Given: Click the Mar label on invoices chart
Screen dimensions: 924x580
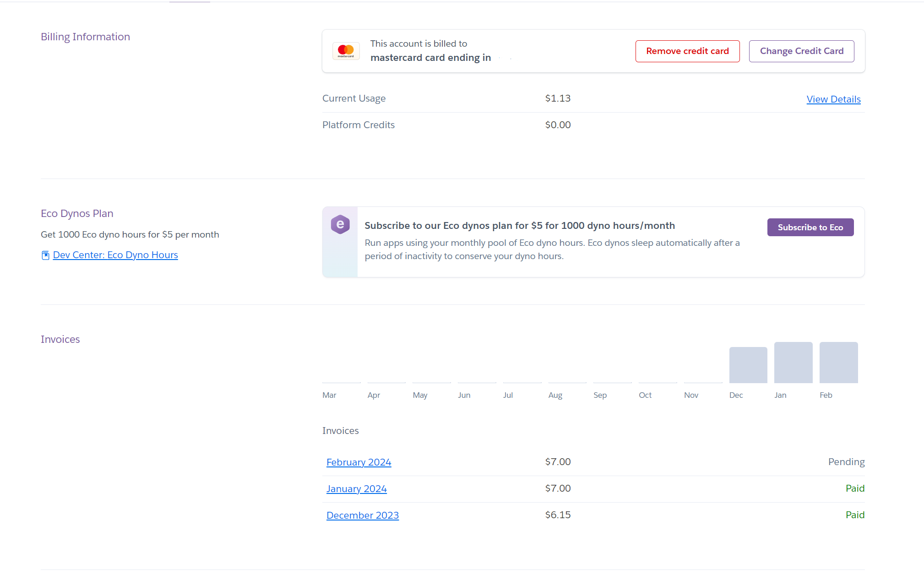Looking at the screenshot, I should [x=329, y=395].
